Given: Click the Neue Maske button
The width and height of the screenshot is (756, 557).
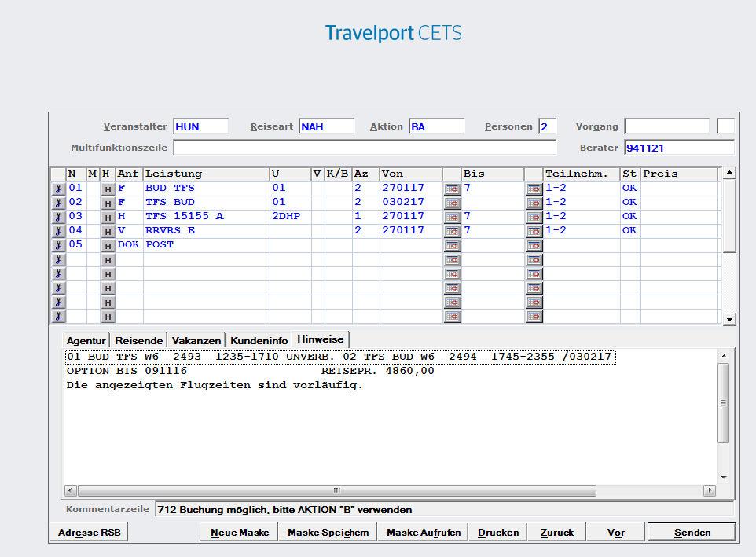Looking at the screenshot, I should point(240,533).
